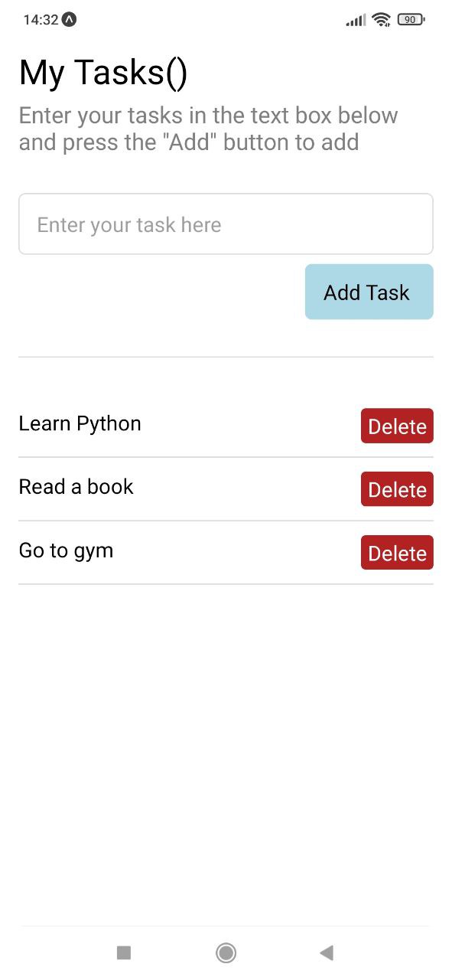Tap the "My Tasks()" heading
452x980 pixels.
pos(103,73)
